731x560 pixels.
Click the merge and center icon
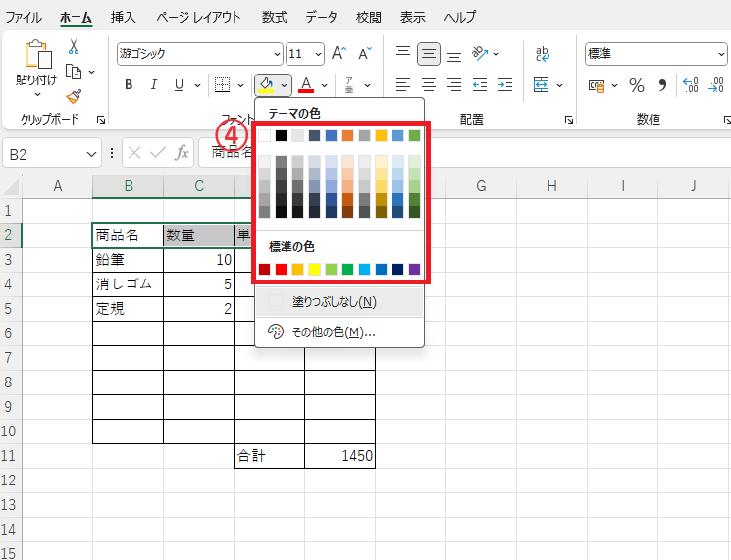click(x=542, y=85)
